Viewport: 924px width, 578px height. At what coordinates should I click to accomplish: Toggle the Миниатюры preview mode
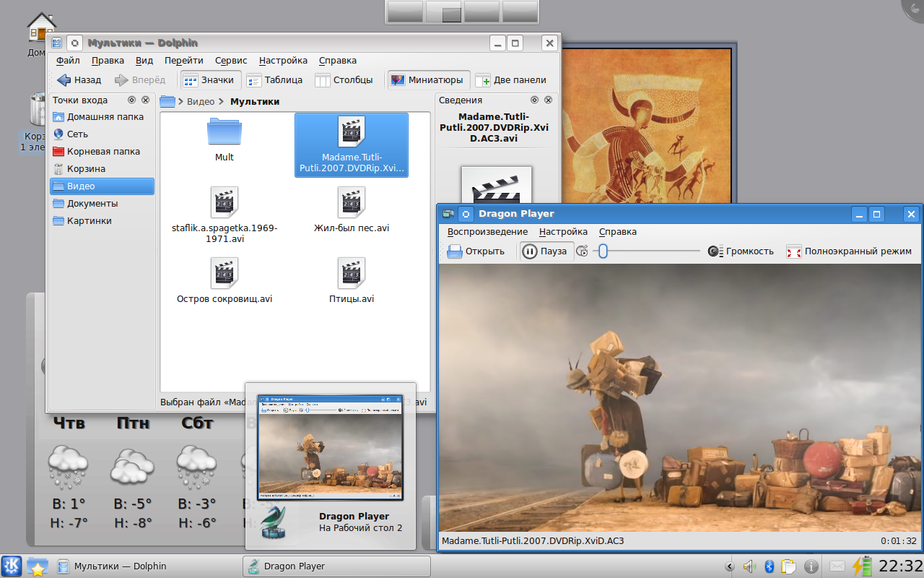point(428,80)
